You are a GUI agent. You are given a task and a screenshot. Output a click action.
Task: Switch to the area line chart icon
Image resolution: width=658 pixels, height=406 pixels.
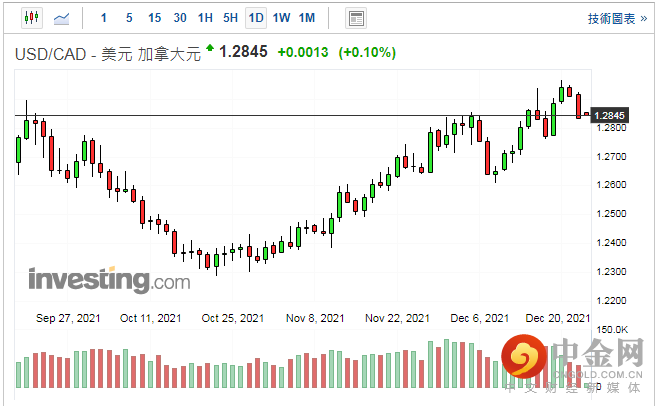point(61,18)
